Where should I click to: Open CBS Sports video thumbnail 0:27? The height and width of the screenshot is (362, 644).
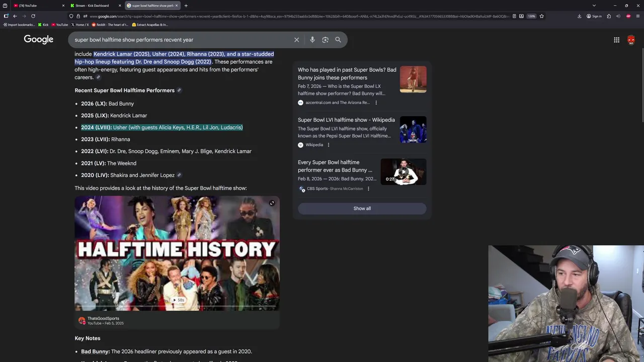click(x=404, y=172)
